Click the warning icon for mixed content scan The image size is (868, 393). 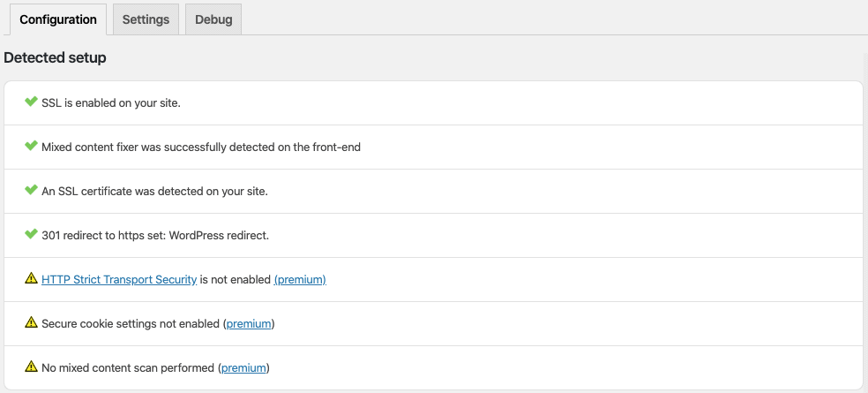pyautogui.click(x=31, y=367)
